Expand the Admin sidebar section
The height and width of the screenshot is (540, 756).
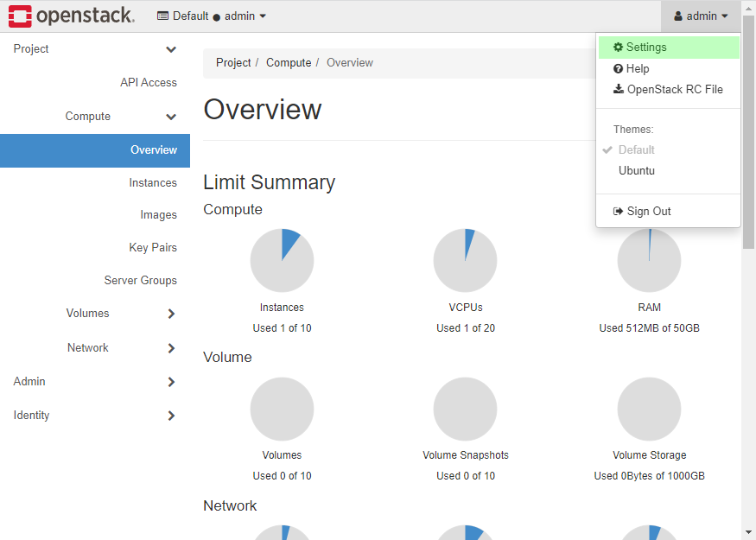click(x=95, y=382)
